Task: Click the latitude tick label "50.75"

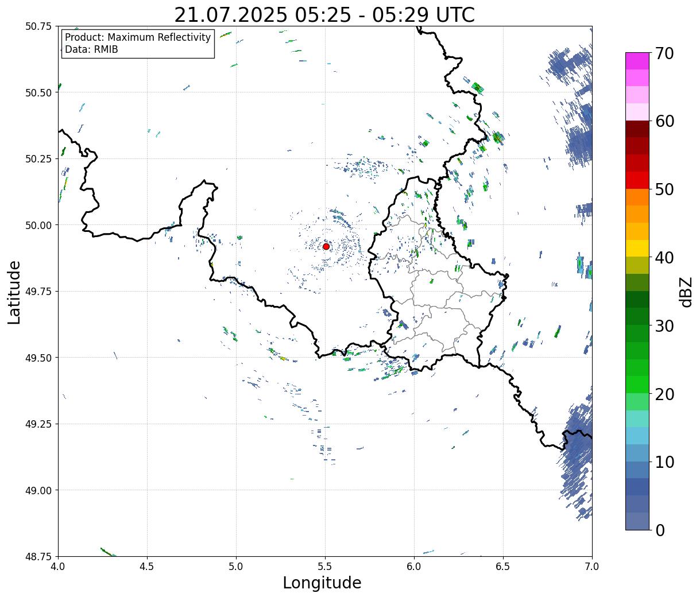Action: [x=38, y=26]
